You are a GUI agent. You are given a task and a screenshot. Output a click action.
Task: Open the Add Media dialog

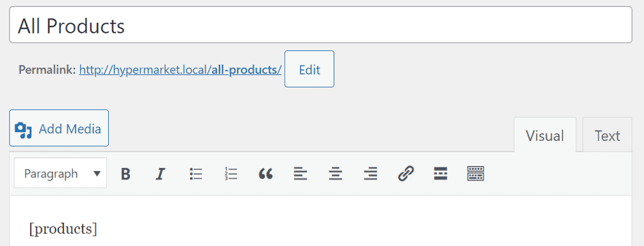59,128
